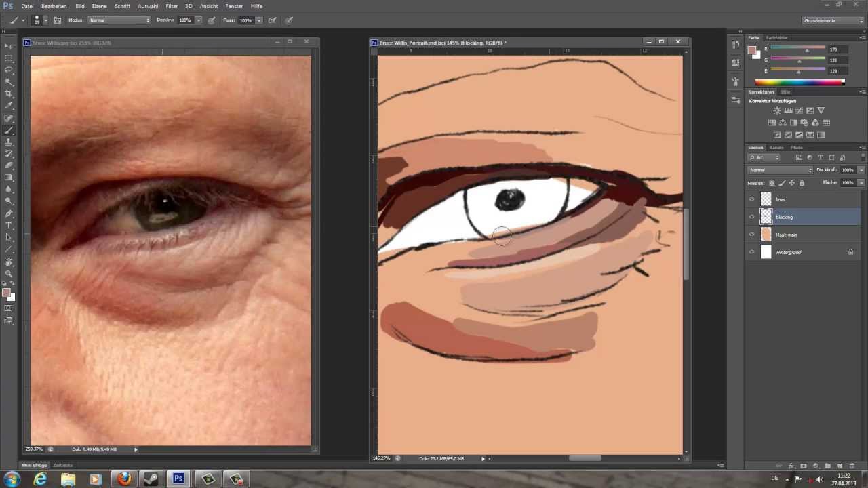This screenshot has height=488, width=868.
Task: Select the Move tool
Action: [9, 46]
